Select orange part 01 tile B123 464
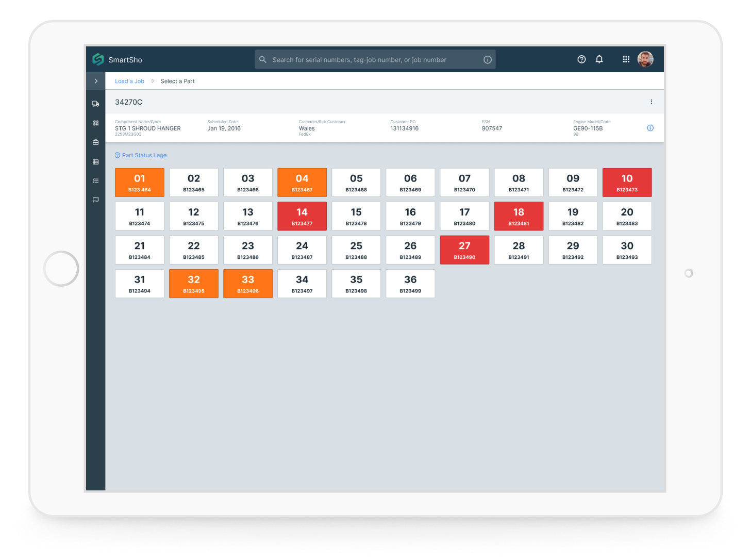Screen dimensions: 750x560 [x=140, y=183]
